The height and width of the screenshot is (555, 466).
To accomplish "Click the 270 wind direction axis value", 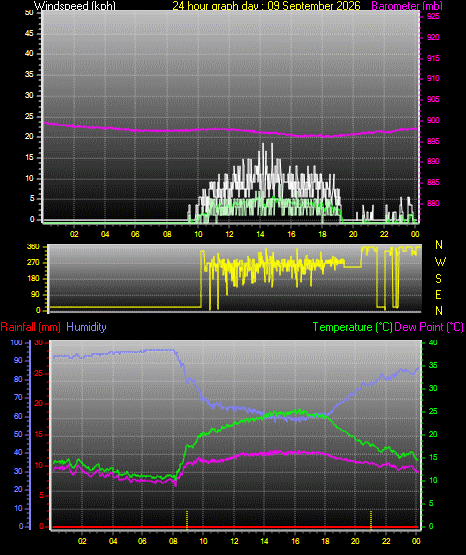I will click(33, 263).
